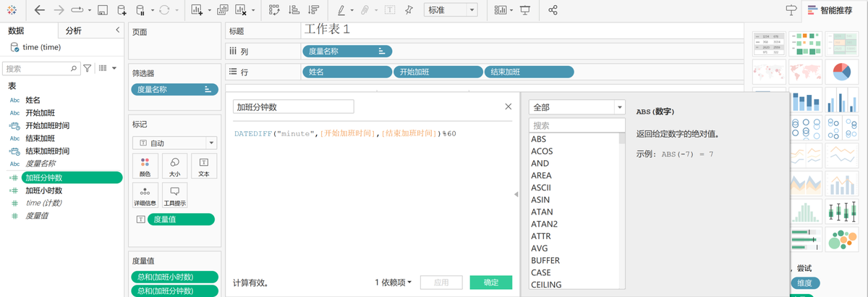The image size is (868, 297).
Task: Click the 维度 pill in Show Me
Action: coord(805,283)
